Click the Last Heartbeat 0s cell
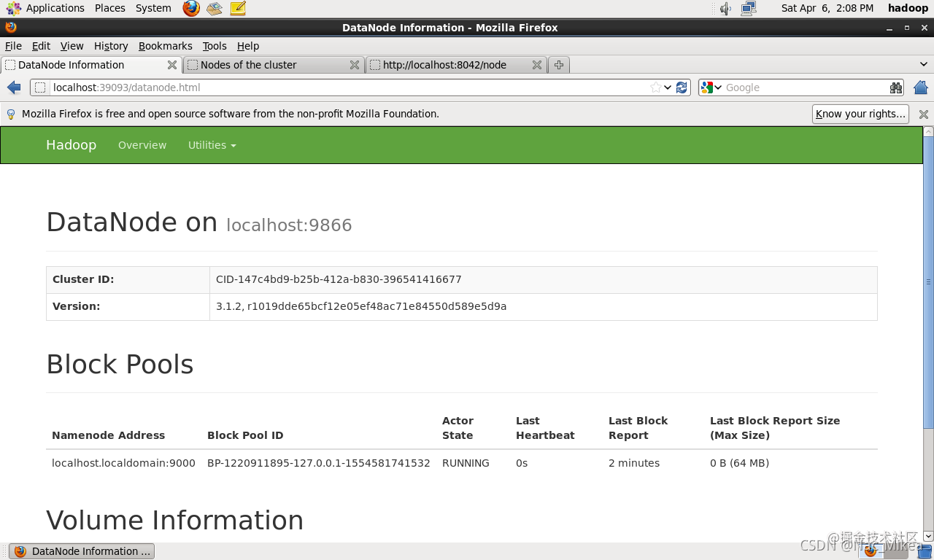This screenshot has width=934, height=560. 522,463
